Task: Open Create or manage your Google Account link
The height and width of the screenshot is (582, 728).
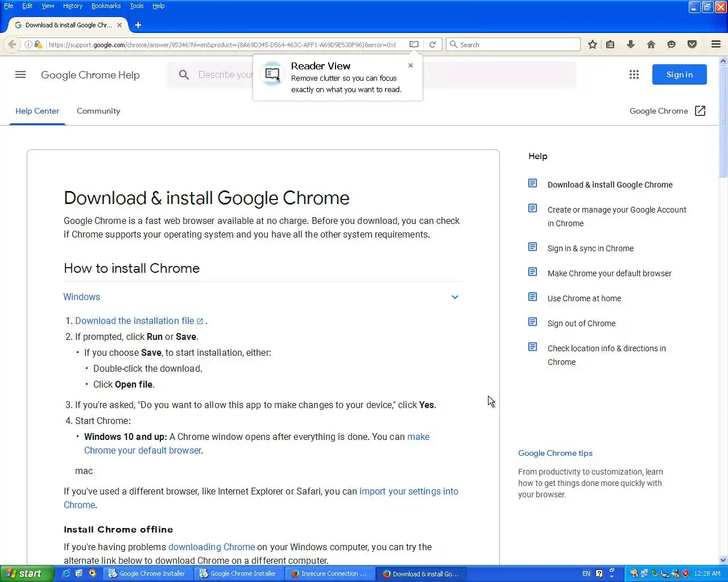Action: 617,217
